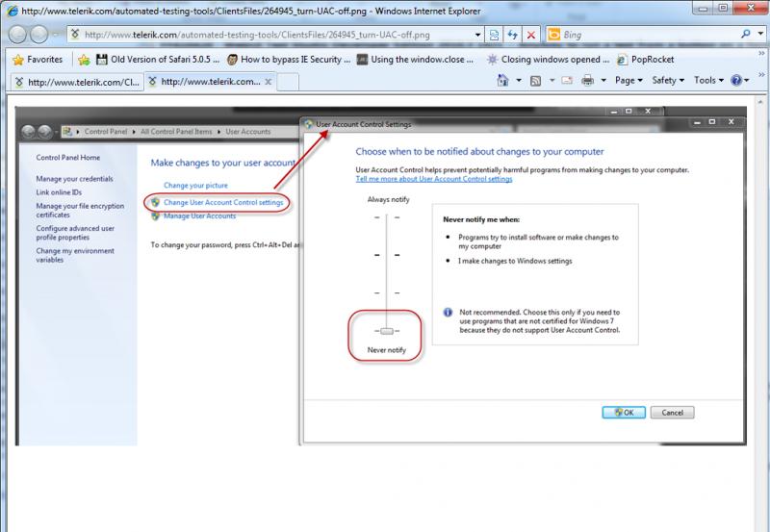Open the Tools menu
770x532 pixels.
click(x=708, y=80)
